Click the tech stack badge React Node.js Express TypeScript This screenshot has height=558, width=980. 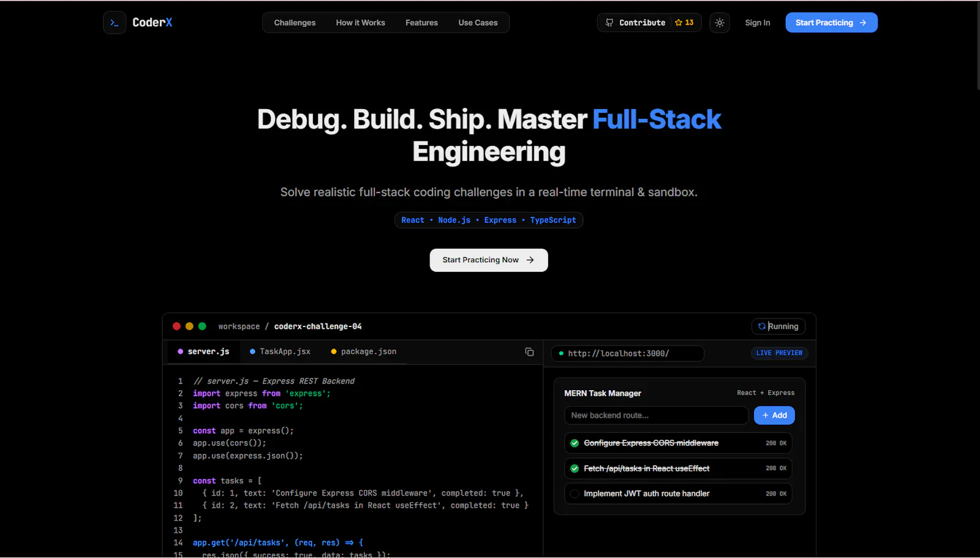(x=489, y=220)
